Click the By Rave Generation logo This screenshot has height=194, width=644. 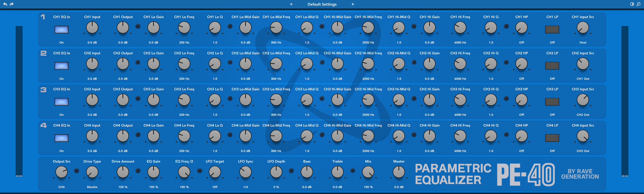tap(580, 174)
